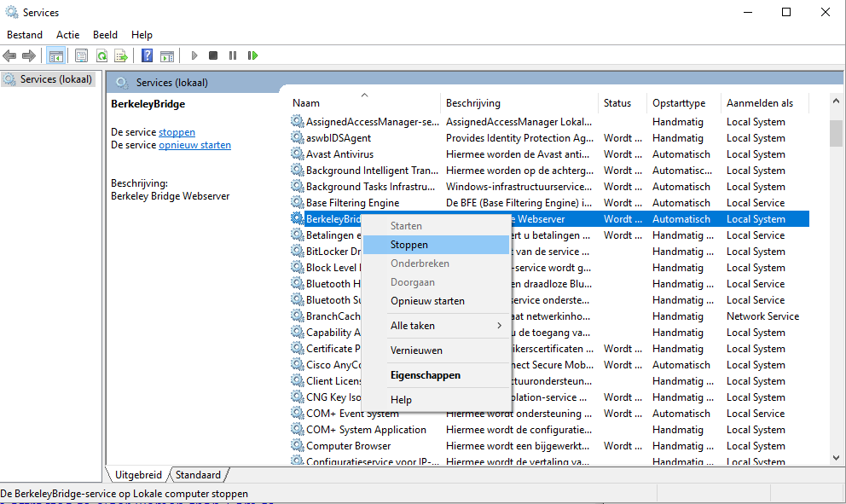Click the Stop service square icon

point(213,55)
